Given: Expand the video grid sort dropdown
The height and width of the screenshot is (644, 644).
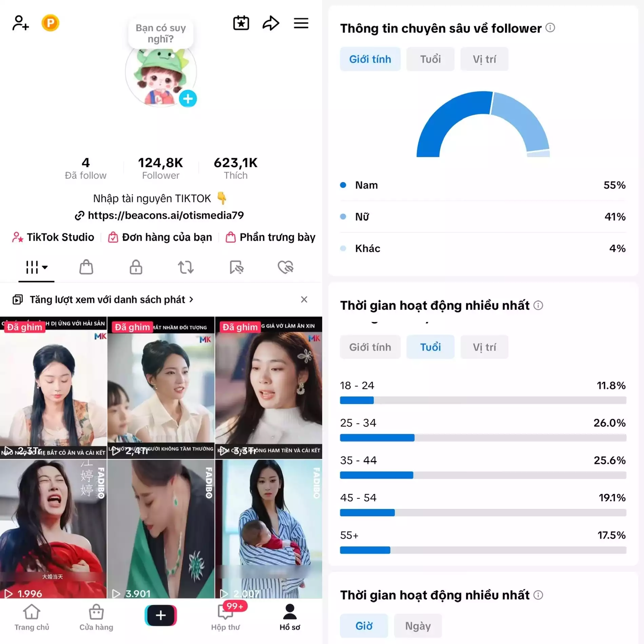Looking at the screenshot, I should click(37, 267).
